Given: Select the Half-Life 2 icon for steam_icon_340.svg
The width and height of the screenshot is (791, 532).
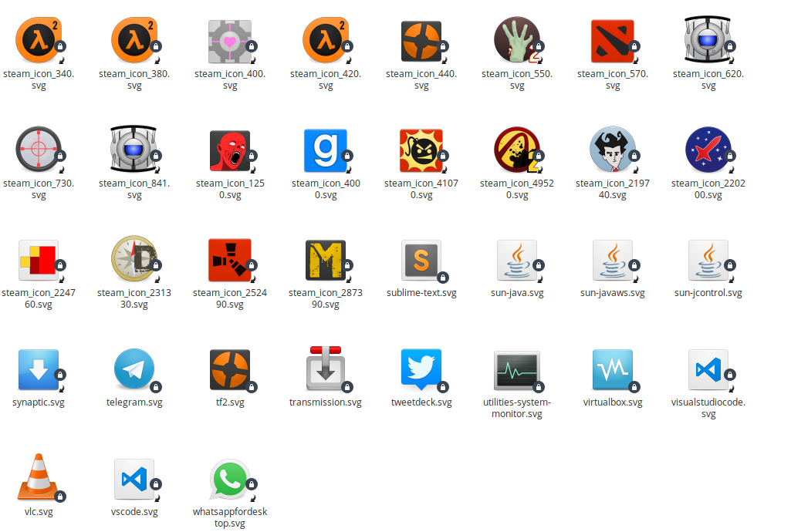Looking at the screenshot, I should [39, 40].
